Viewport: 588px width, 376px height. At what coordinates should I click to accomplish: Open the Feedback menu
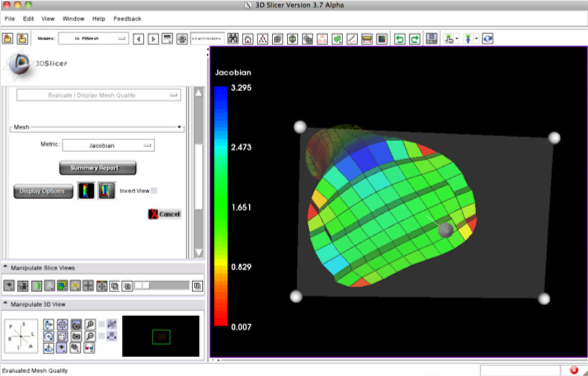(x=127, y=18)
